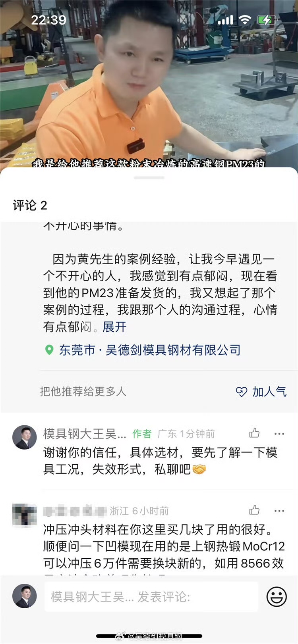298x644 pixels.
Task: Open 东莞市·吴德剑模具钢材有限公司 location link
Action: 150,350
